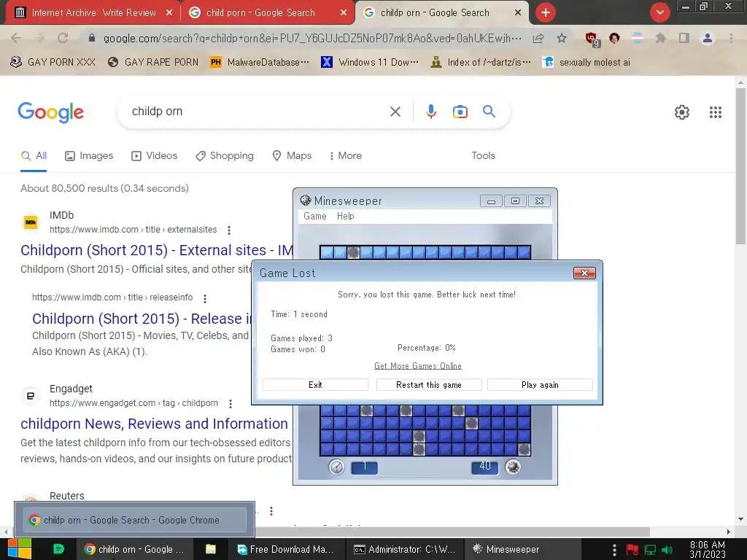Viewport: 747px width, 560px height.
Task: Click Exit in the Game Lost dialog
Action: pyautogui.click(x=315, y=385)
